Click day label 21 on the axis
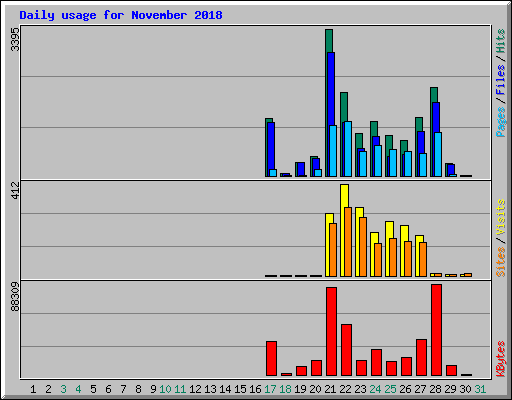This screenshot has width=512, height=400. coord(330,389)
